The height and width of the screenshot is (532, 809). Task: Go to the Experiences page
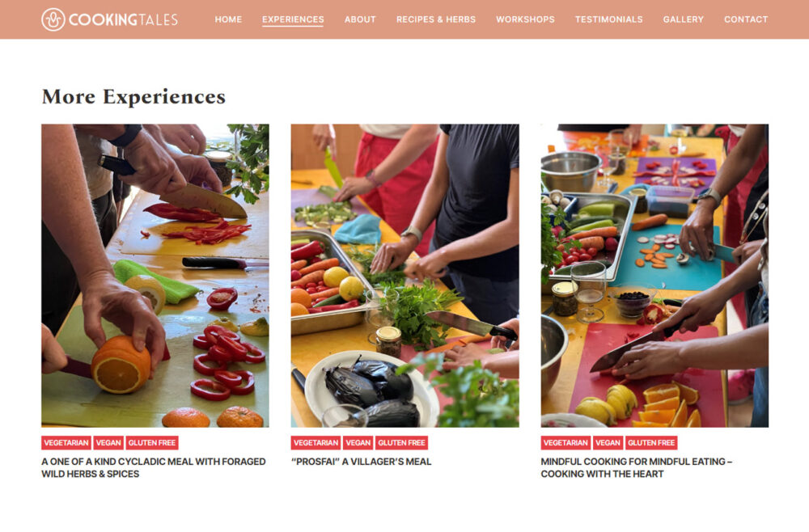pyautogui.click(x=293, y=19)
